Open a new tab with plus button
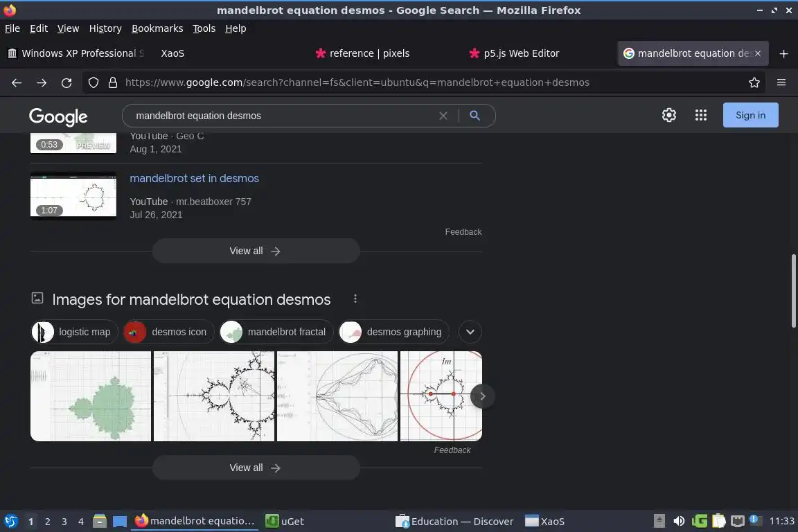798x532 pixels. 783,53
